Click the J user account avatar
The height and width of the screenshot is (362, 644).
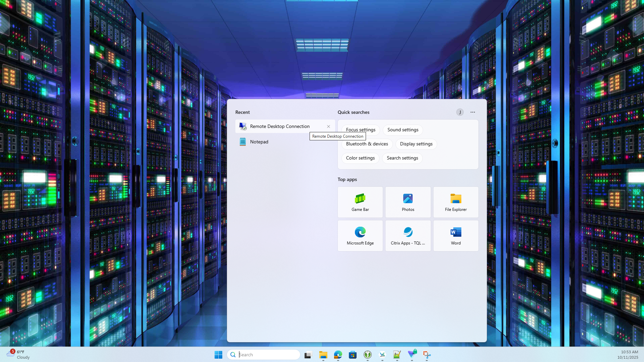460,112
